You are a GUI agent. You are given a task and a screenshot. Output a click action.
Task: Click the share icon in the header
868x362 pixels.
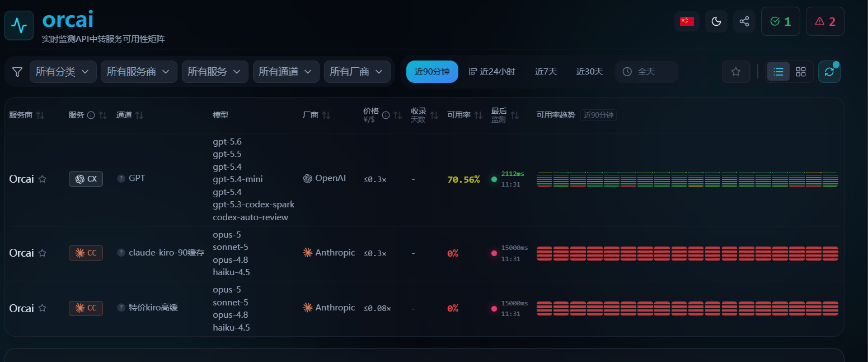point(744,21)
